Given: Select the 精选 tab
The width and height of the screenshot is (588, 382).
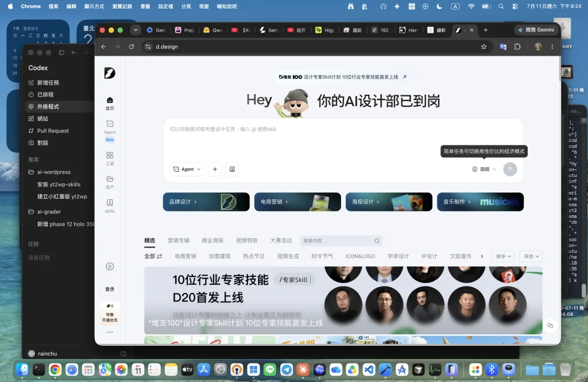Looking at the screenshot, I should pyautogui.click(x=150, y=241).
